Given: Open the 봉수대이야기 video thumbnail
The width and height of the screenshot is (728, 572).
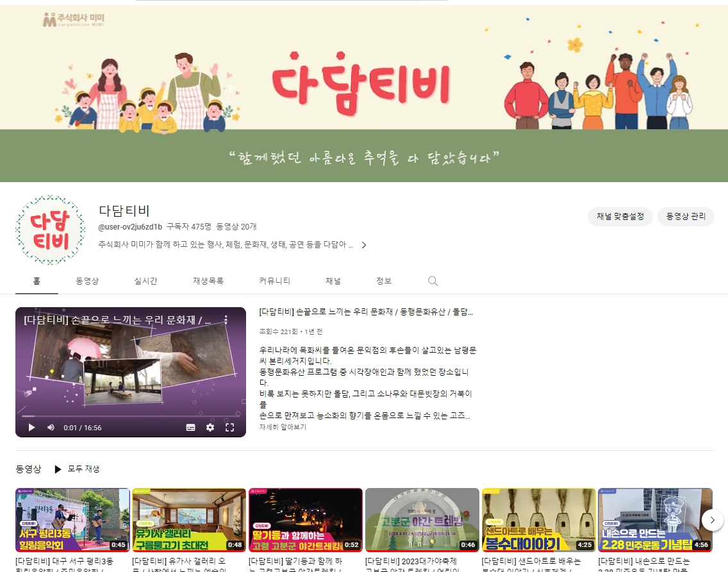Looking at the screenshot, I should [538, 519].
